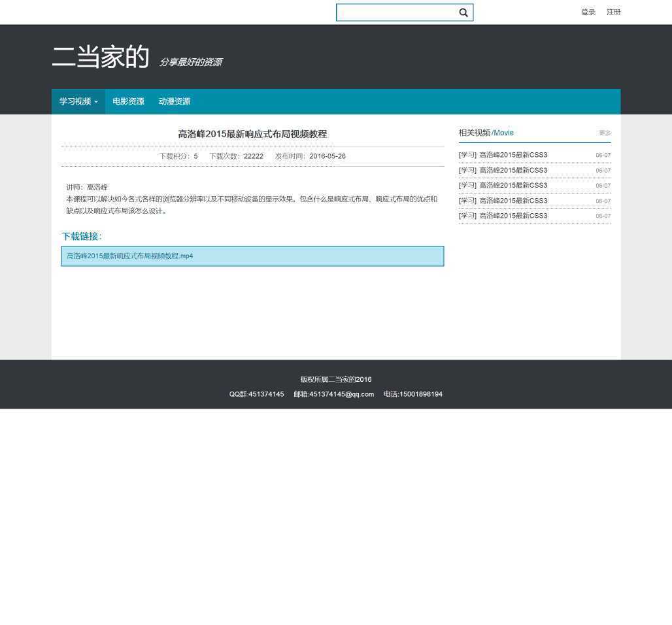Expand the 学习视频 dropdown menu
The width and height of the screenshot is (672, 625).
[x=78, y=101]
